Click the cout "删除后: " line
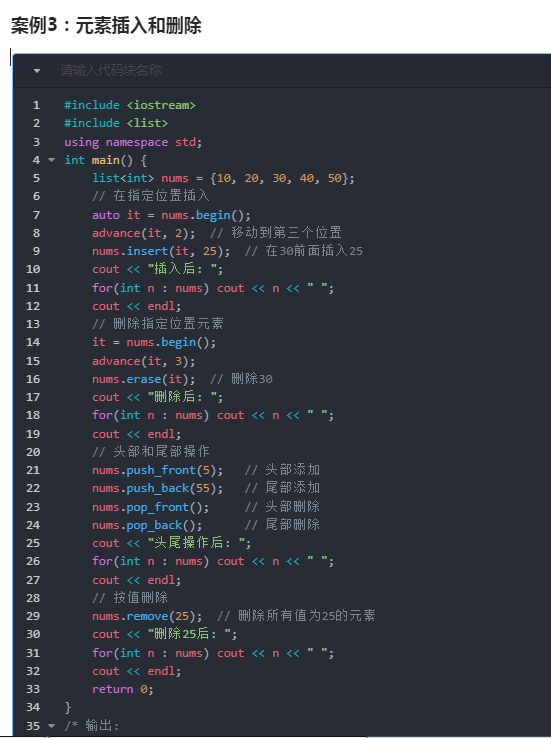The width and height of the screenshot is (551, 738). (158, 397)
